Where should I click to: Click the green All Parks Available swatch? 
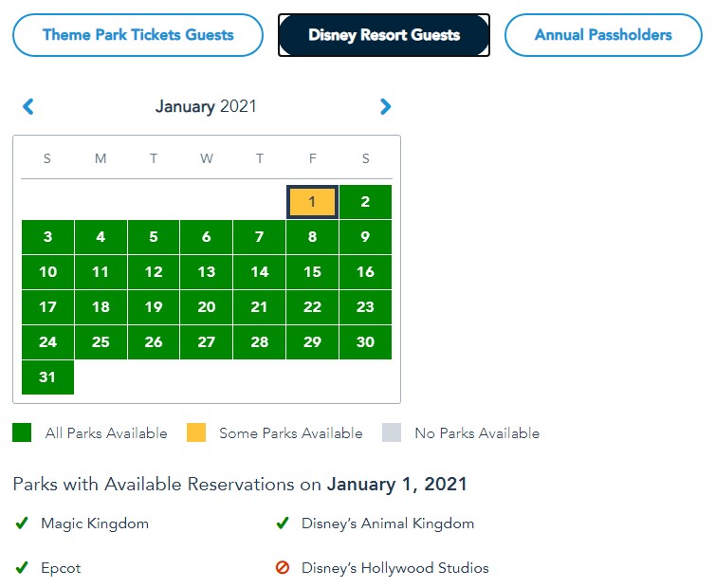click(22, 432)
